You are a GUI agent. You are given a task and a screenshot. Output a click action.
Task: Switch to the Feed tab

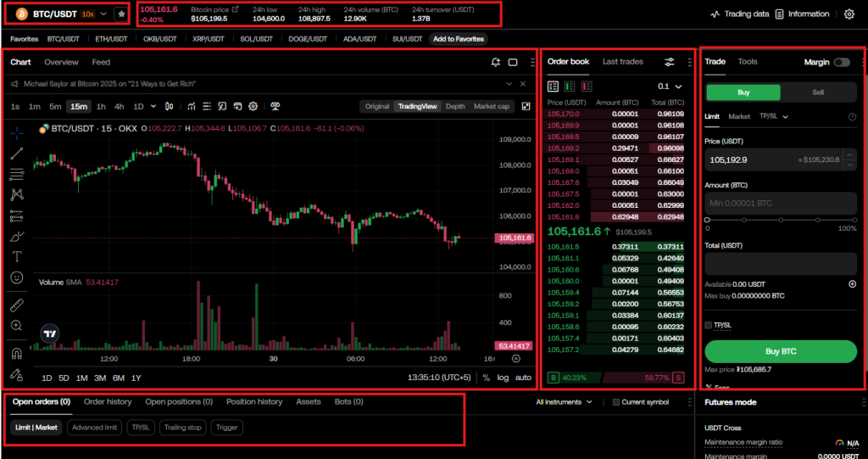pos(102,62)
